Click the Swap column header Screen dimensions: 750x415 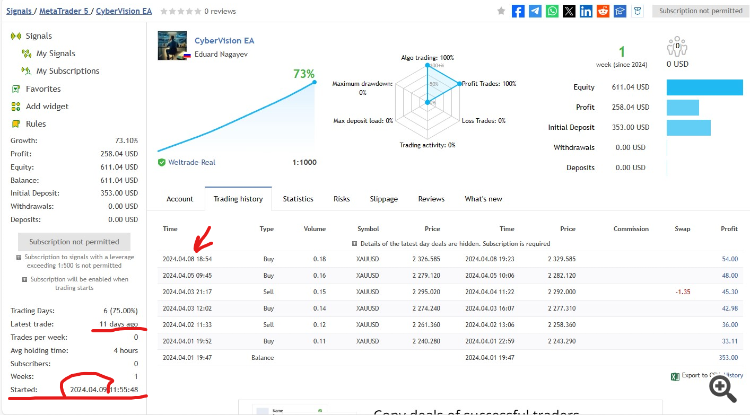coord(682,229)
